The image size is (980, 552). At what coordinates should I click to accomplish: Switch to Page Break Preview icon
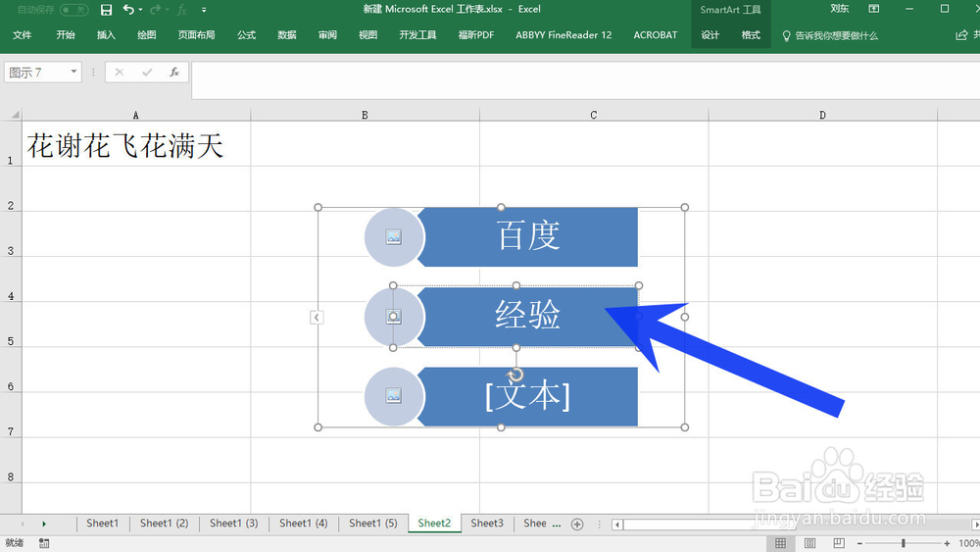[839, 543]
